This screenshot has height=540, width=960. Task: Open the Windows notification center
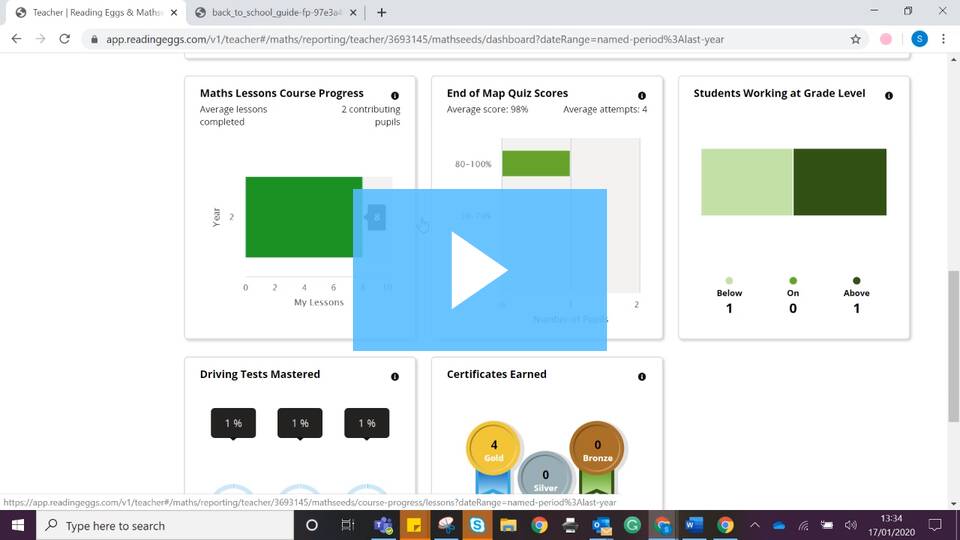tap(935, 525)
